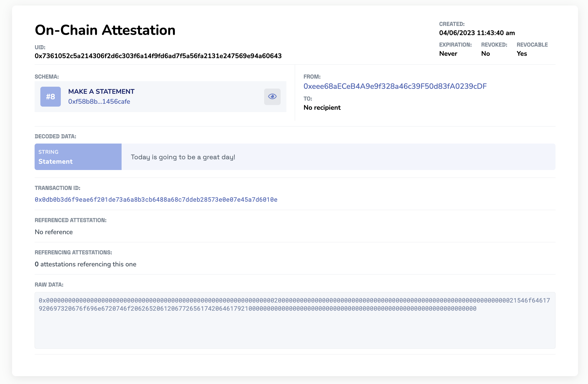Click the Revoked No indicator
Viewport: 588px width, 384px height.
pos(485,53)
